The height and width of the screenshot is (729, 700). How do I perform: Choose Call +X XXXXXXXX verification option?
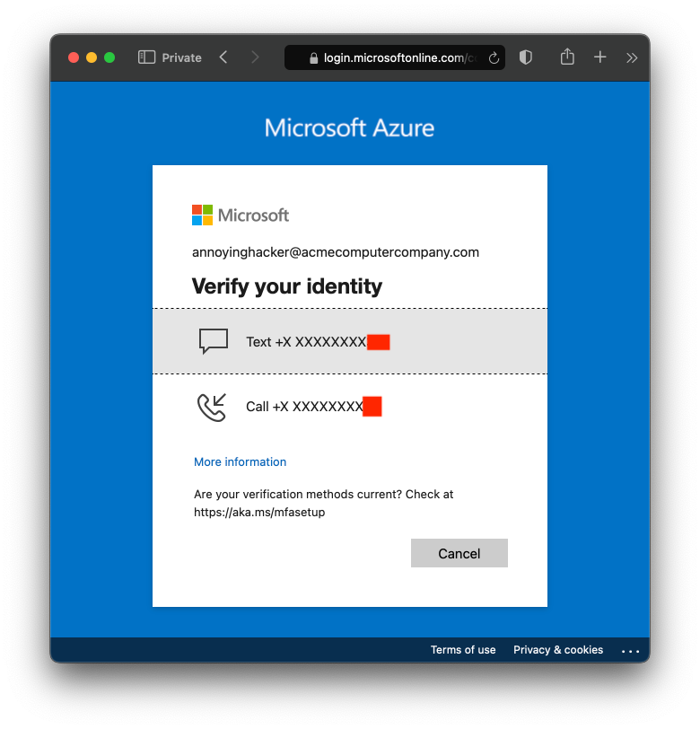[x=350, y=407]
